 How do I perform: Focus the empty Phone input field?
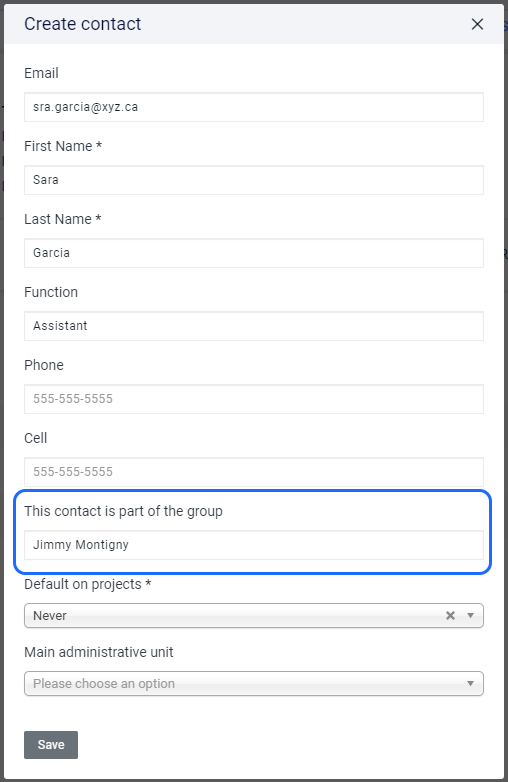tap(254, 399)
